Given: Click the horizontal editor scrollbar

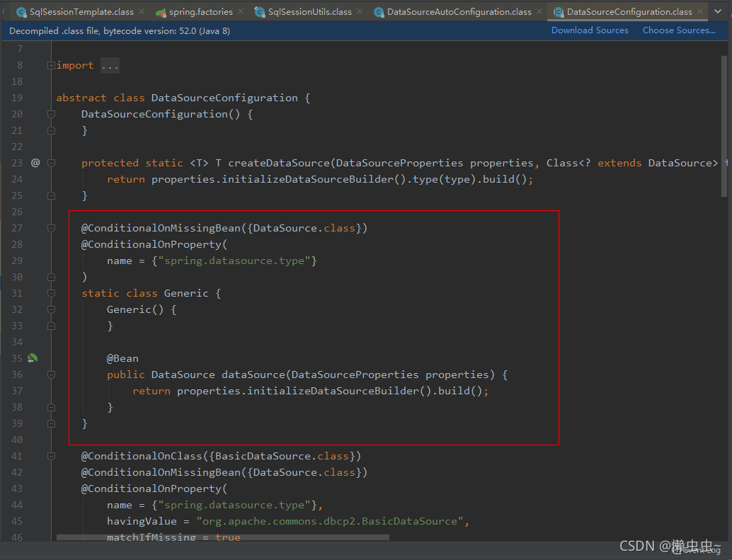Looking at the screenshot, I should 223,537.
